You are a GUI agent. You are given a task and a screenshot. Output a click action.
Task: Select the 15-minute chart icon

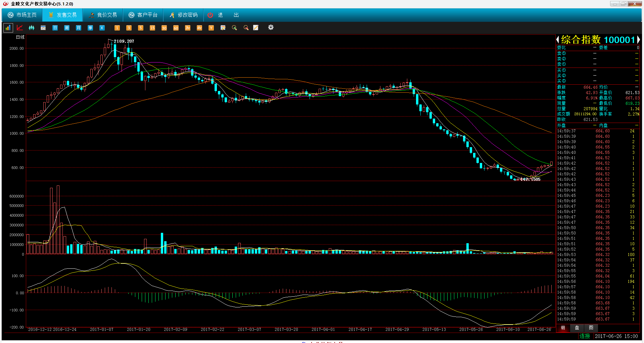pyautogui.click(x=152, y=28)
